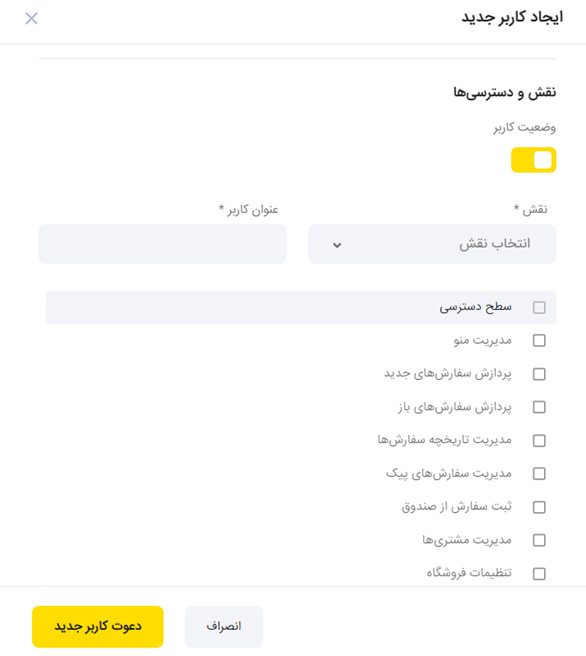
Task: Check the سطح دسترسی select-all checkbox
Action: point(539,308)
